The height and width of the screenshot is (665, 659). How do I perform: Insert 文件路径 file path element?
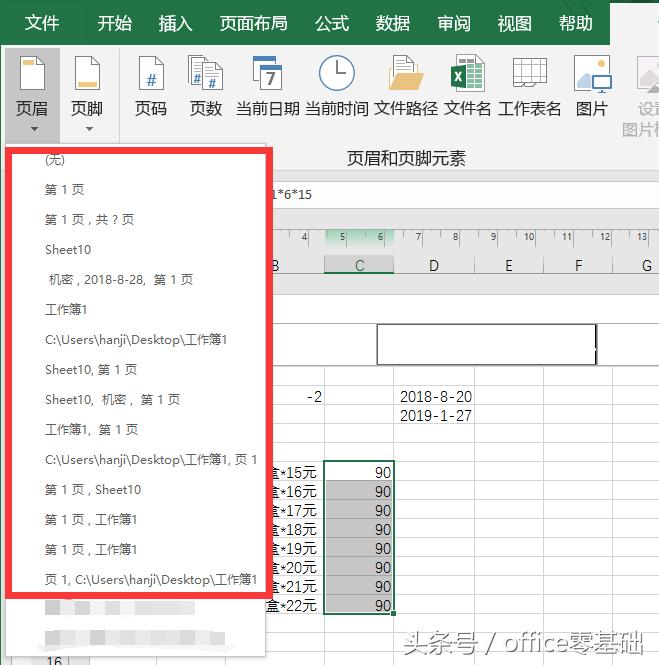tap(406, 88)
